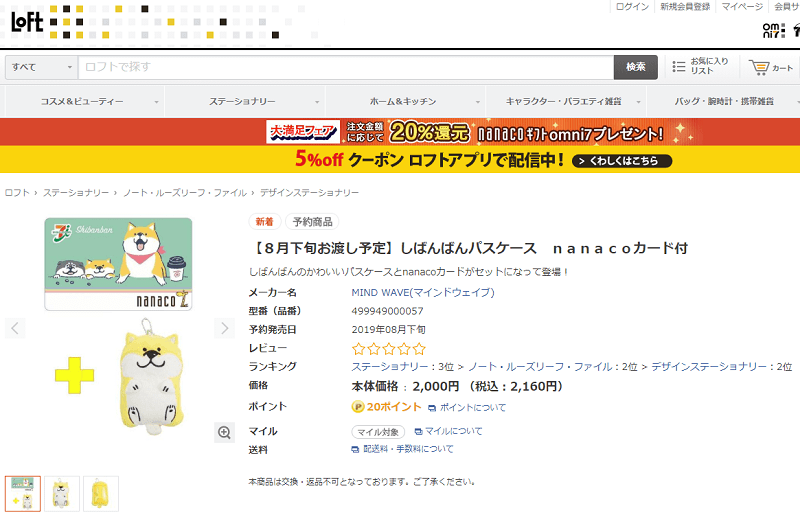The width and height of the screenshot is (800, 528).
Task: Expand キャラクター・バラエティ雑貨 menu
Action: click(566, 102)
